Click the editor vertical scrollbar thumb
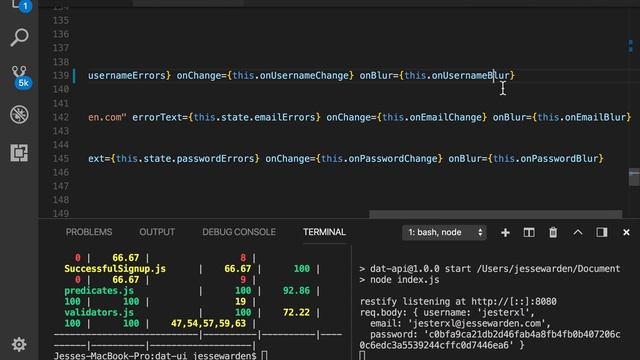640x360 pixels. (x=634, y=177)
